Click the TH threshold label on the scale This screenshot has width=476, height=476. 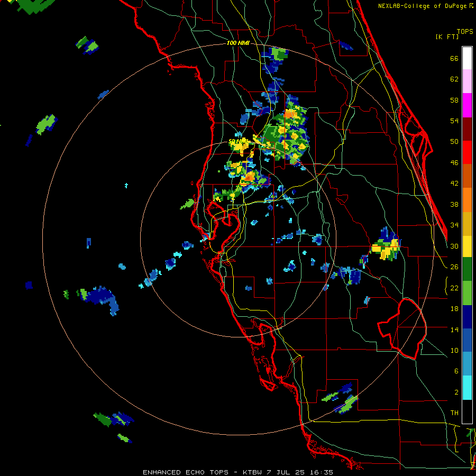[x=454, y=413]
